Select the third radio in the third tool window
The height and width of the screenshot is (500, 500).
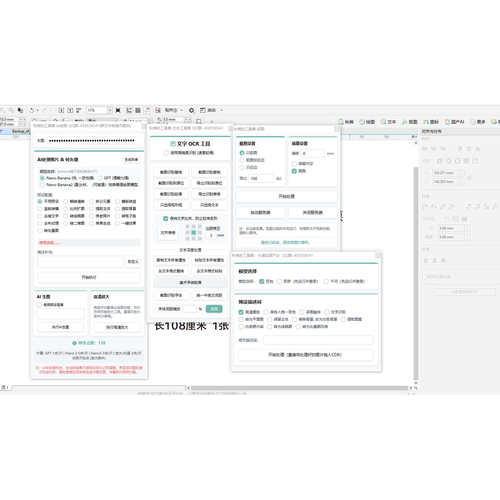click(242, 167)
